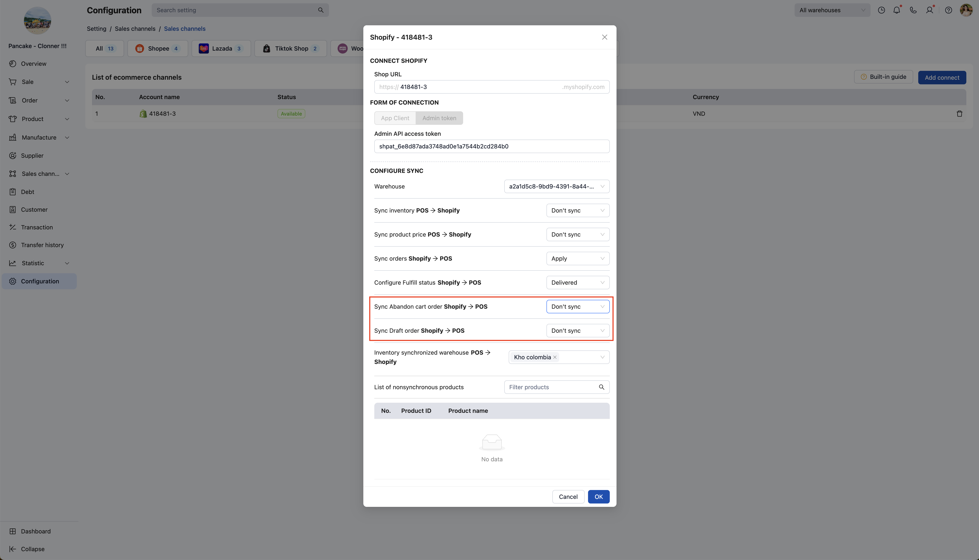Image resolution: width=979 pixels, height=560 pixels.
Task: Open Configuration in the sidebar
Action: (x=39, y=281)
